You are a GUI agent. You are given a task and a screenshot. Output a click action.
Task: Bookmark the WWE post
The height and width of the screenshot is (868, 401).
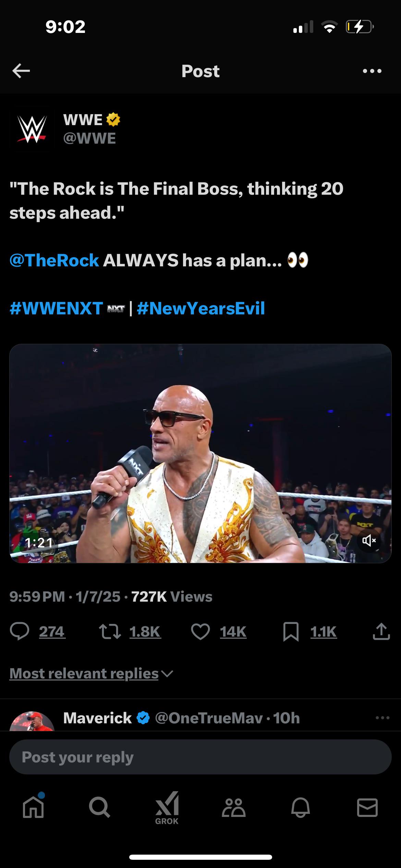(x=291, y=631)
